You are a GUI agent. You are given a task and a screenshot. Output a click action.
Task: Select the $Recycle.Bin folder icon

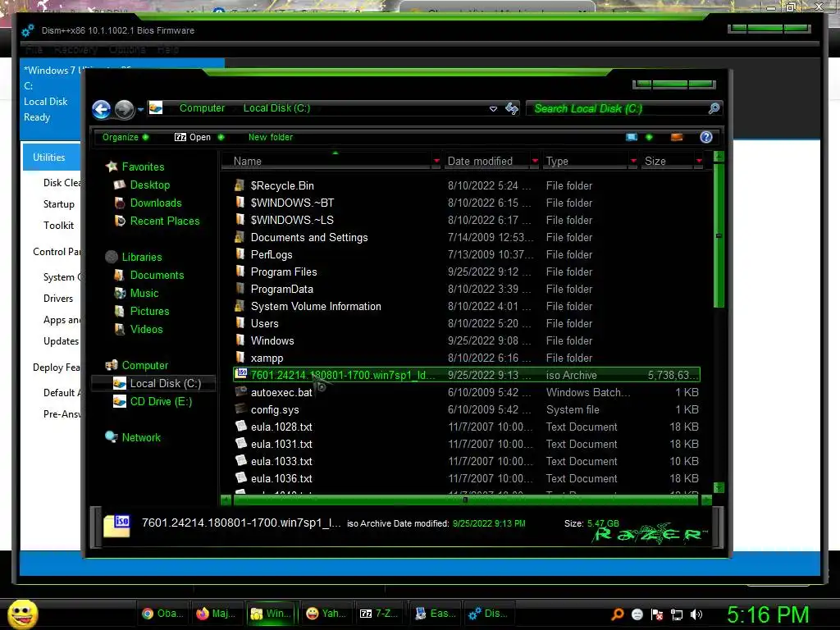[240, 186]
